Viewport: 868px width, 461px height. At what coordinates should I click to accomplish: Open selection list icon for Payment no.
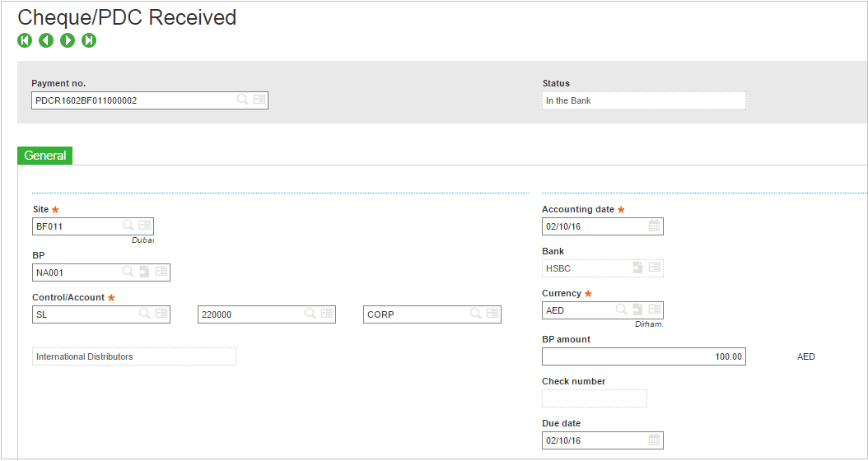click(259, 100)
